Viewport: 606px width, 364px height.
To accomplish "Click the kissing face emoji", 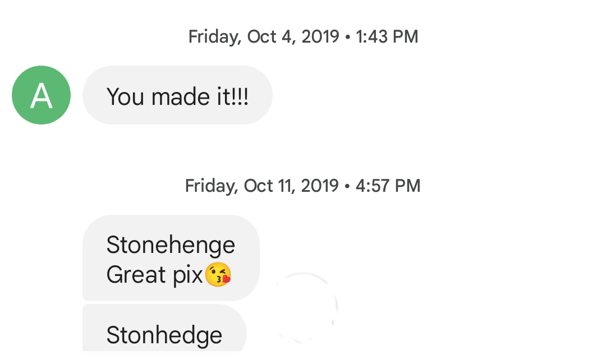I will pyautogui.click(x=218, y=275).
